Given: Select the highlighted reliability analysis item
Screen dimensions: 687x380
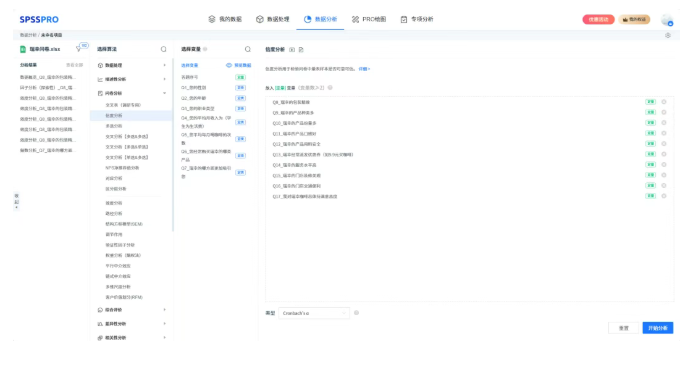Looking at the screenshot, I should [131, 116].
